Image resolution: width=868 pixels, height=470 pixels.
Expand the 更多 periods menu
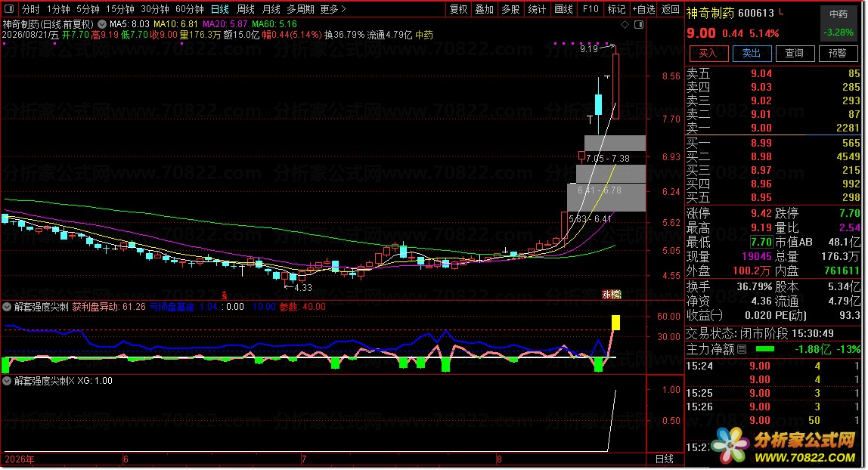333,9
